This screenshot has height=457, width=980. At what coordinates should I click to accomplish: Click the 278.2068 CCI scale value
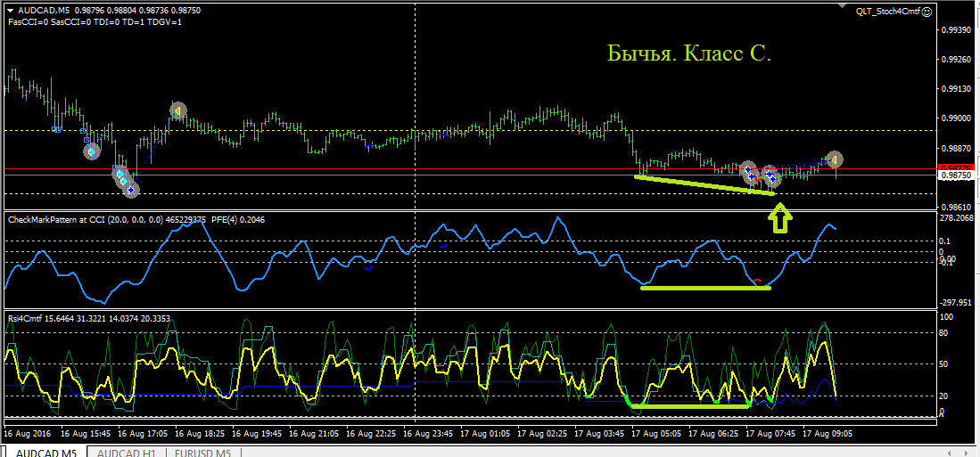(x=956, y=218)
